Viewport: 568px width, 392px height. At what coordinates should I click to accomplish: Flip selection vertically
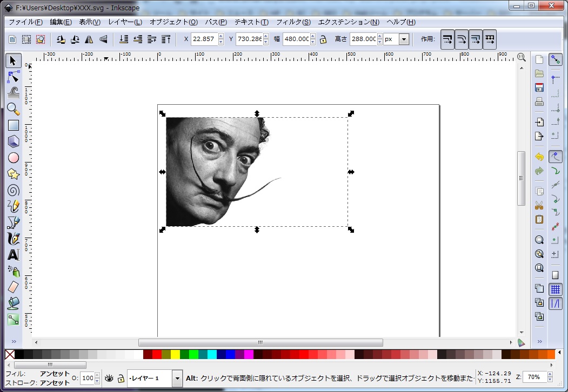coord(103,39)
